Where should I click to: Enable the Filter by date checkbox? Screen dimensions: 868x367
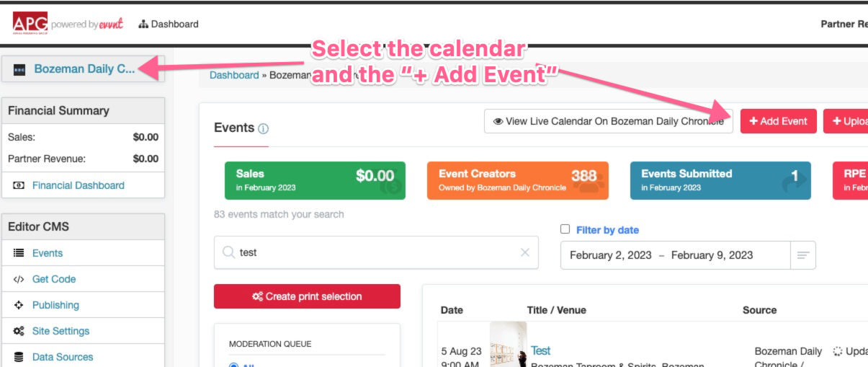[565, 229]
